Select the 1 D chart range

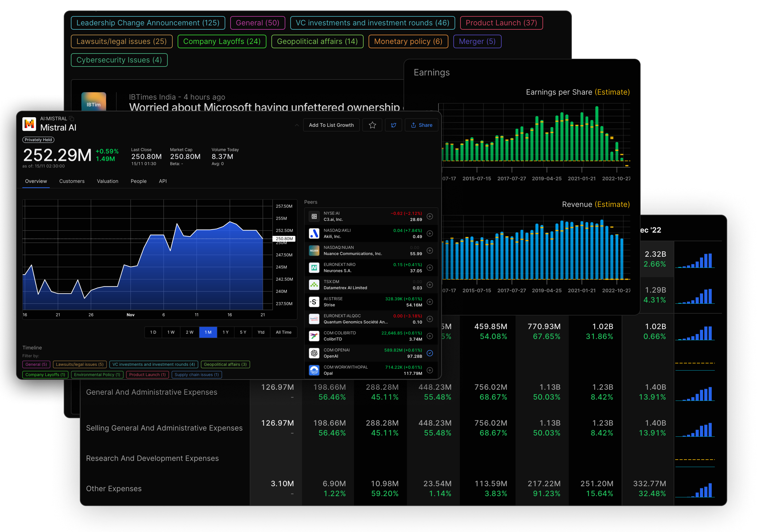pyautogui.click(x=153, y=332)
